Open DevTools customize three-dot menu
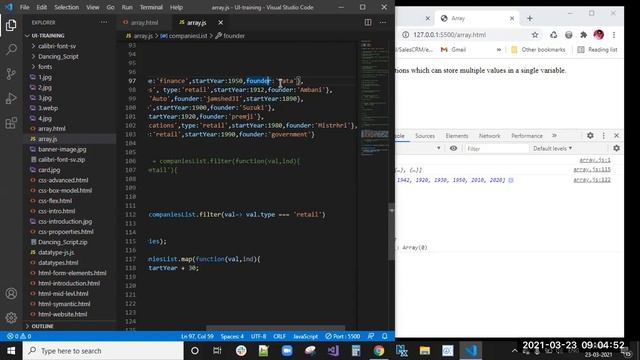 tap(604, 136)
